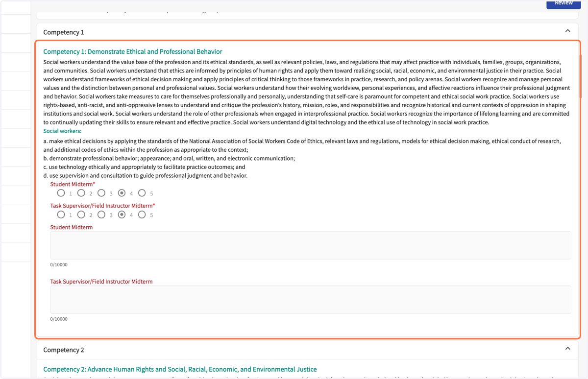The height and width of the screenshot is (379, 588).
Task: Select rating 3 for Student Midterm
Action: tap(101, 193)
